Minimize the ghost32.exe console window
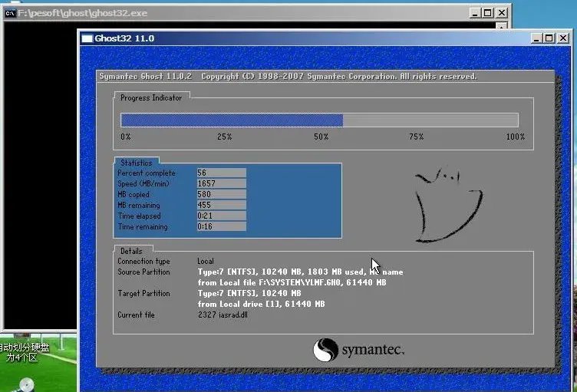Image resolution: width=577 pixels, height=392 pixels. (x=474, y=13)
